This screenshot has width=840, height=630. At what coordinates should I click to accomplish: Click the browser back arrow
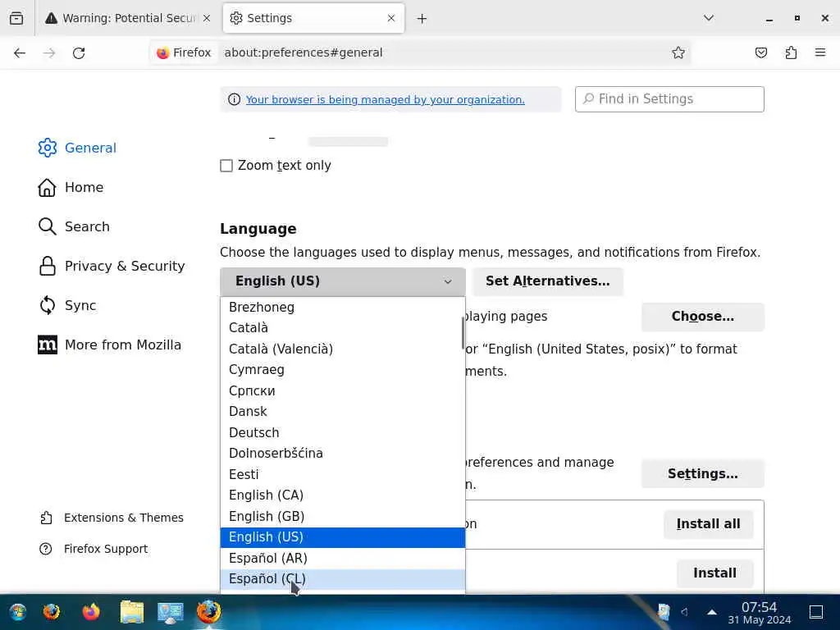coord(20,52)
